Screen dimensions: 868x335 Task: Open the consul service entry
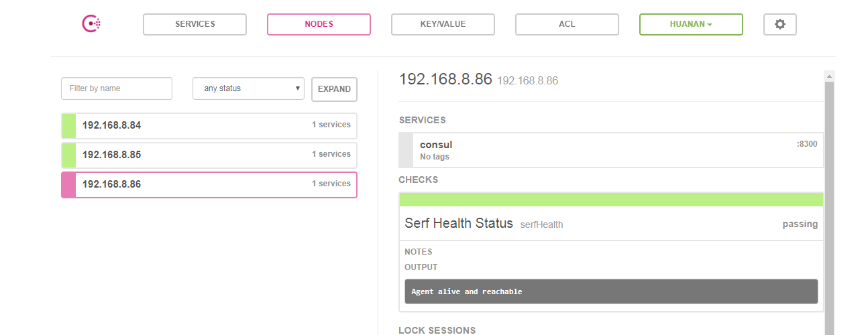611,150
